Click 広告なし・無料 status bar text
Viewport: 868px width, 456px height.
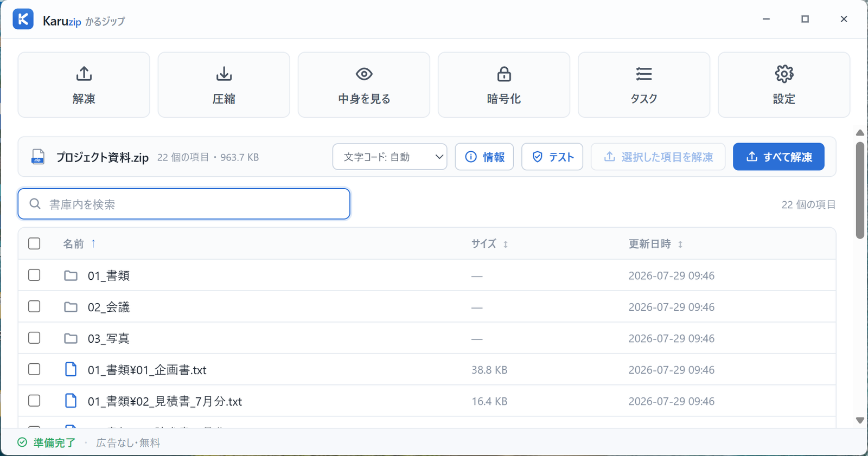(128, 443)
